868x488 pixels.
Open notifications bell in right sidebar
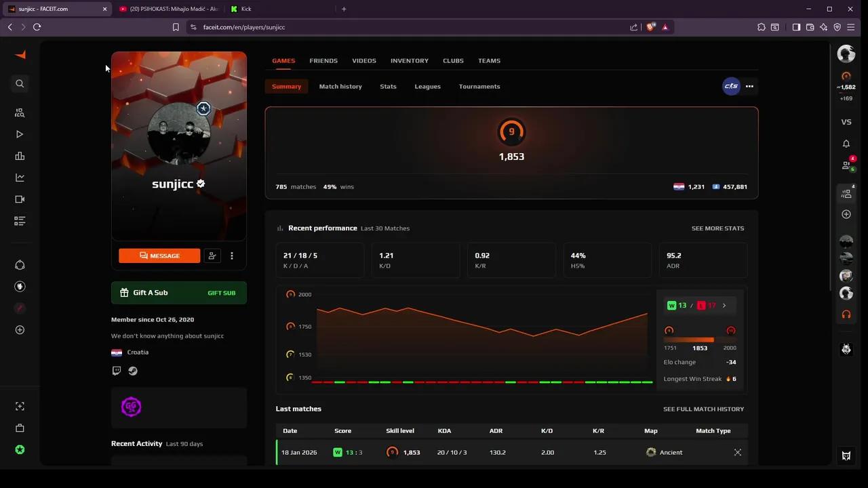pyautogui.click(x=846, y=144)
